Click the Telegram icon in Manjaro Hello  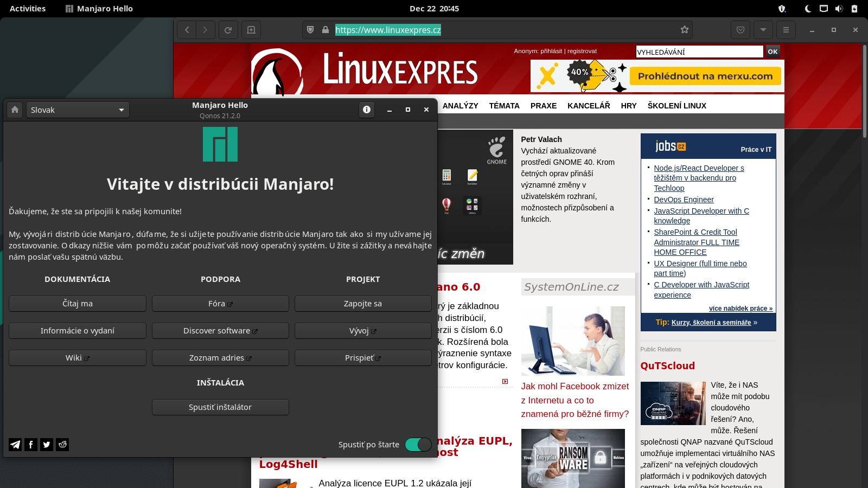[15, 445]
